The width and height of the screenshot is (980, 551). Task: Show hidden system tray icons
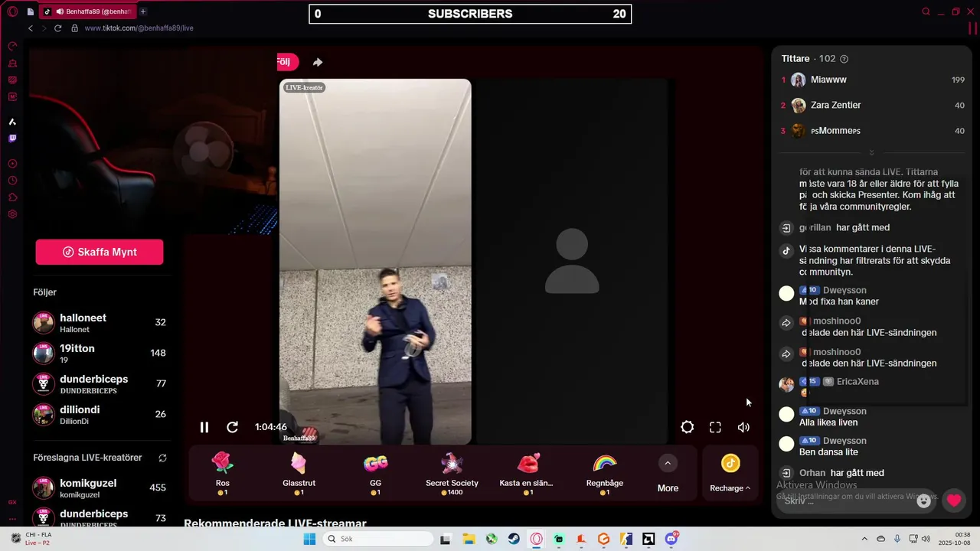point(864,539)
